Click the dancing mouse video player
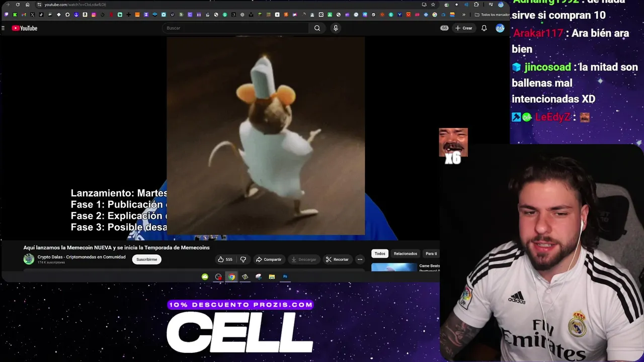Screen dimensions: 644x362 [x=266, y=136]
